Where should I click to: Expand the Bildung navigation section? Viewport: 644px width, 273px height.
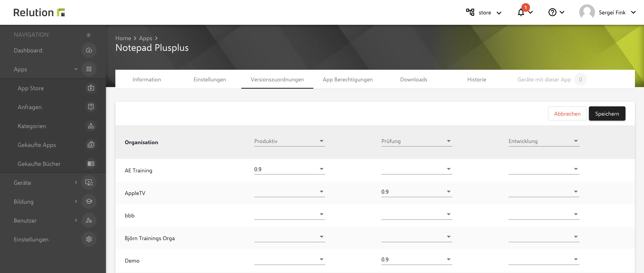click(x=76, y=201)
